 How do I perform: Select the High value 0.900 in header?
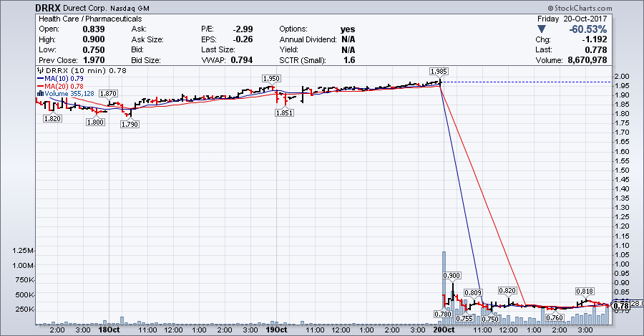pos(94,39)
